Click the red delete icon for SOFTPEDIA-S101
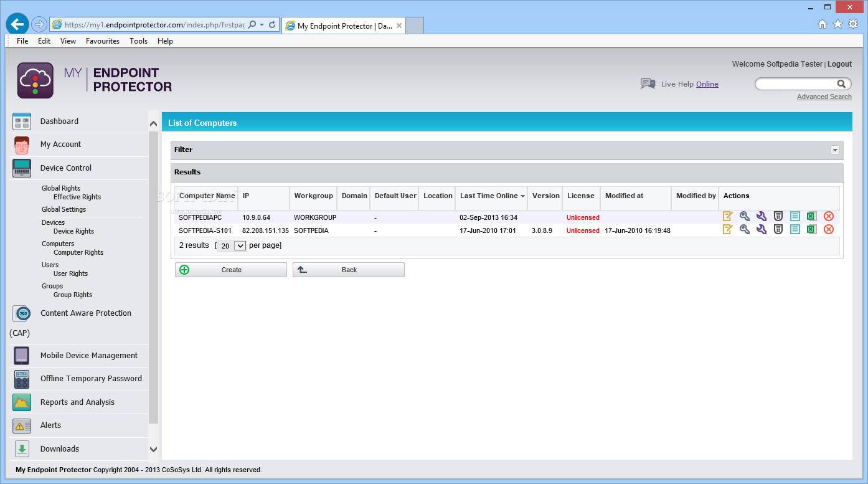The image size is (868, 484). [x=829, y=229]
